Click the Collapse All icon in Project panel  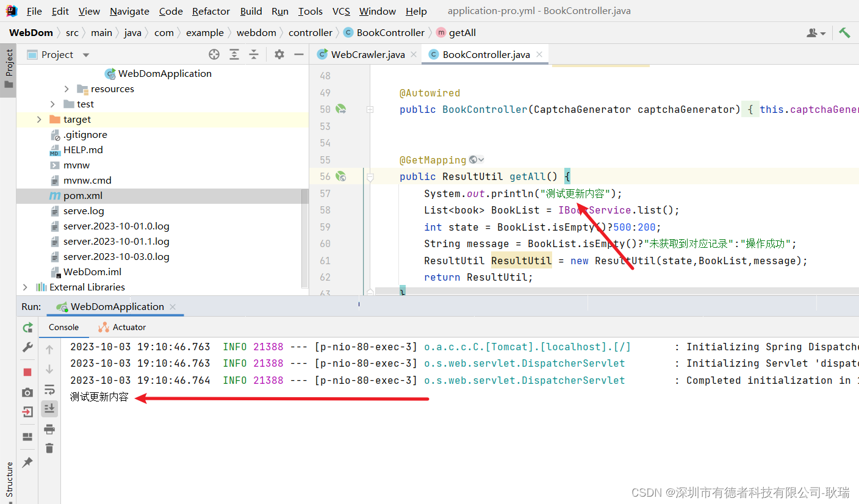254,54
